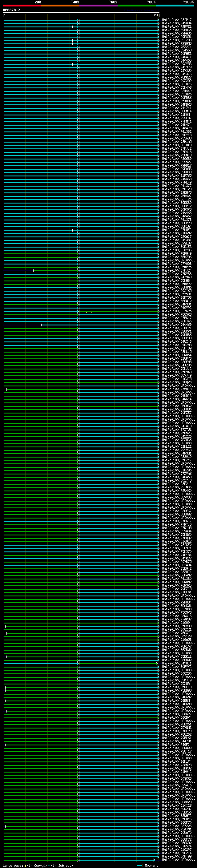Click green alignment bar for Q4Y8J1
This screenshot has height=868, width=197.
[x=118, y=663]
